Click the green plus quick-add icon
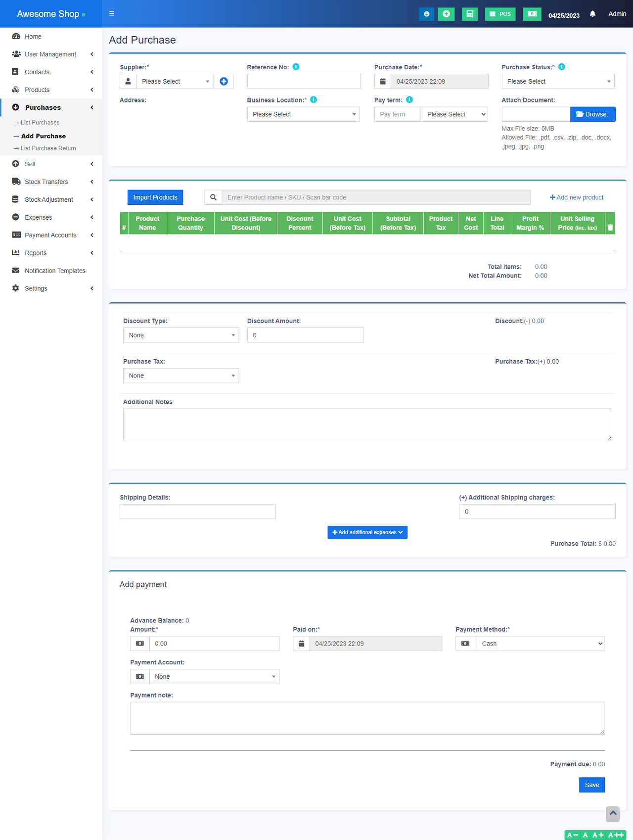633x840 pixels. click(x=446, y=14)
